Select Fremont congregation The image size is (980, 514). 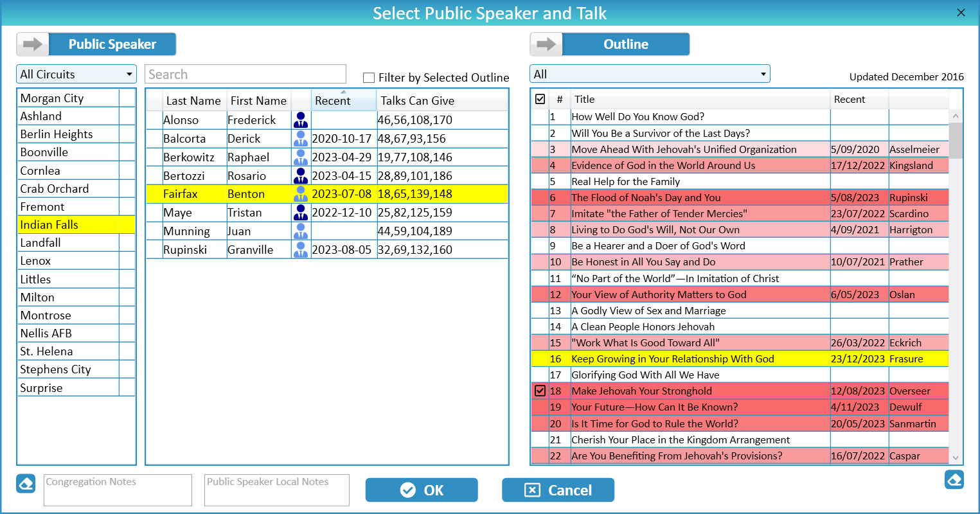[76, 207]
